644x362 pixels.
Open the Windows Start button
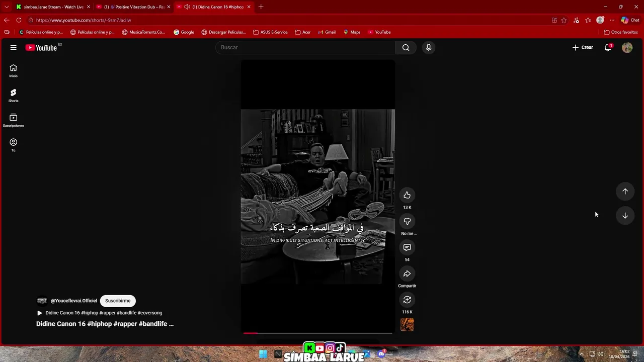263,354
